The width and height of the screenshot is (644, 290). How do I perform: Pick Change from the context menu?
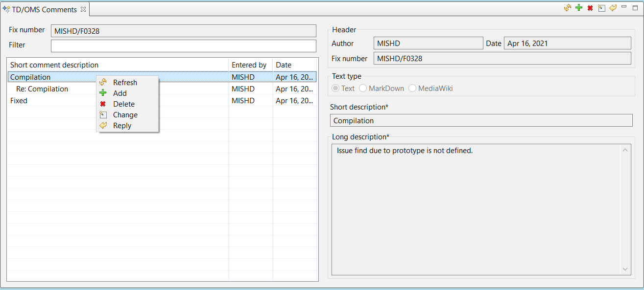point(125,115)
